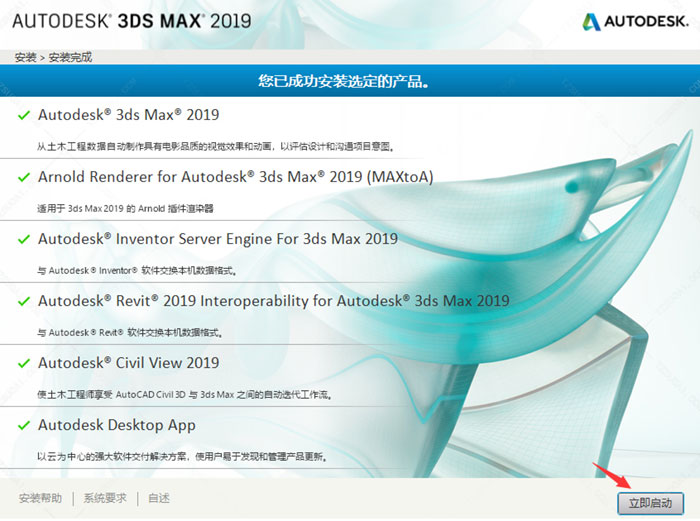
Task: Select the Arnold Renderer (MAXtoA) product title
Action: pos(236,177)
